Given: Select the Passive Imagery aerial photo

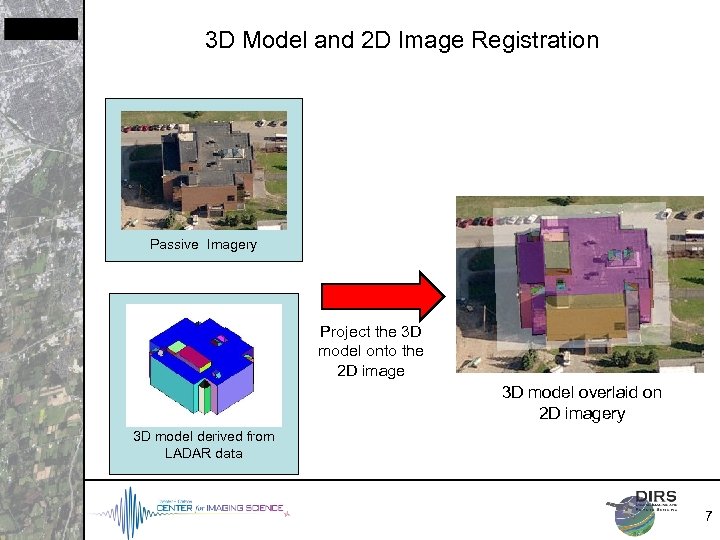Looking at the screenshot, I should pyautogui.click(x=204, y=170).
